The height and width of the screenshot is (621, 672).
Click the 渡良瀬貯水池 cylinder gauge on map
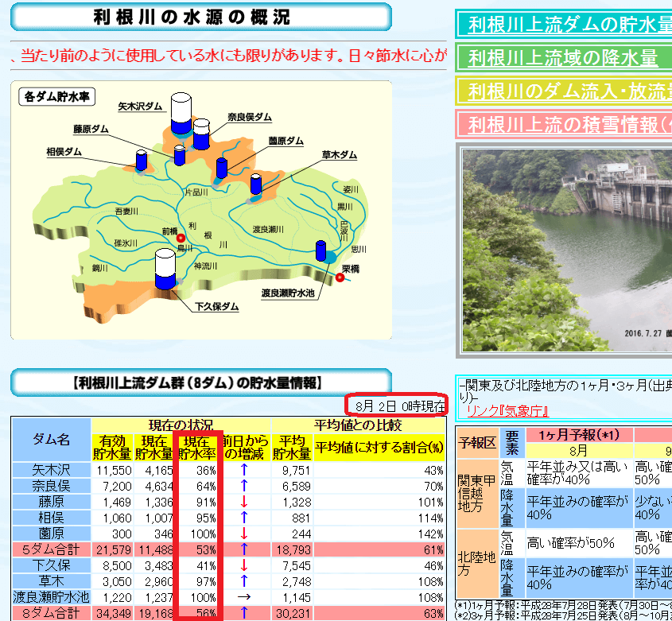click(320, 250)
